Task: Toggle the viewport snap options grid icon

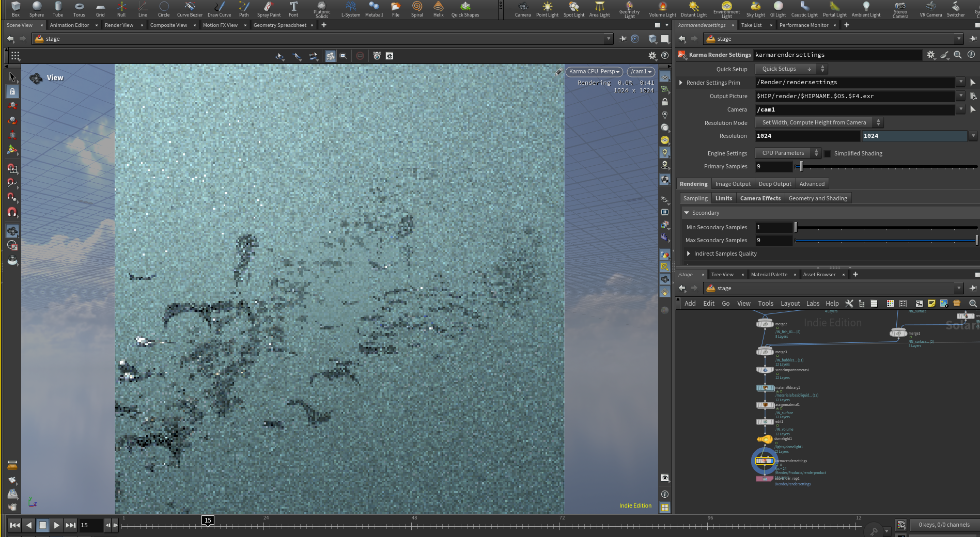Action: coord(15,56)
